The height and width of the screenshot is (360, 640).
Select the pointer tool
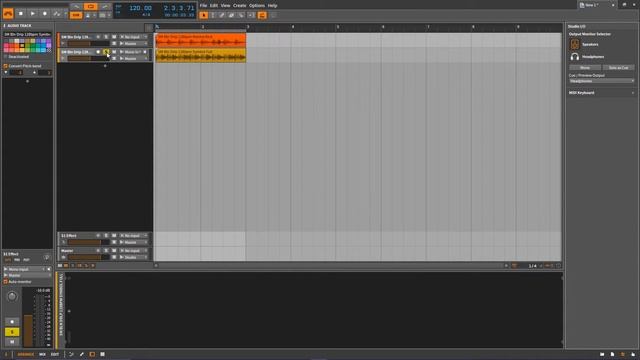(x=204, y=15)
